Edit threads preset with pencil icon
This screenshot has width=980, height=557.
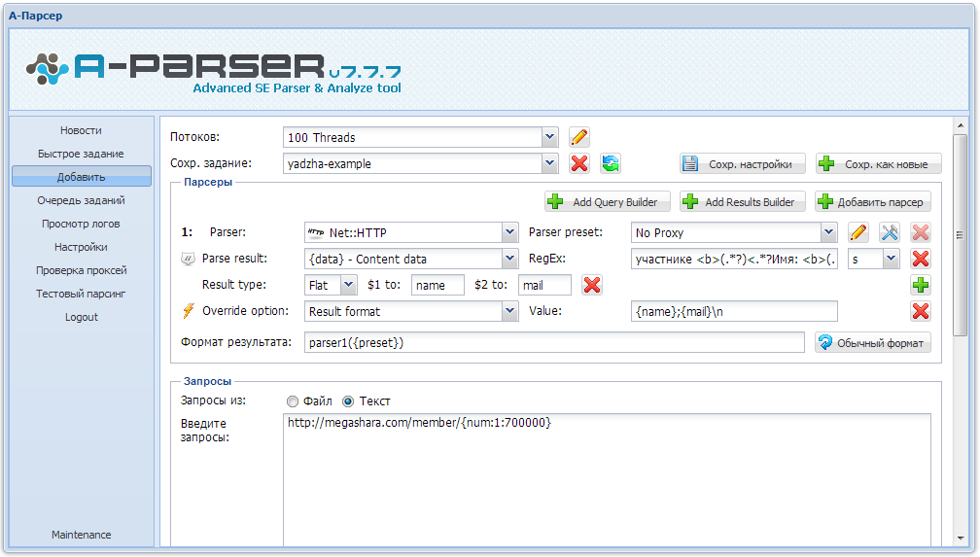tap(579, 137)
